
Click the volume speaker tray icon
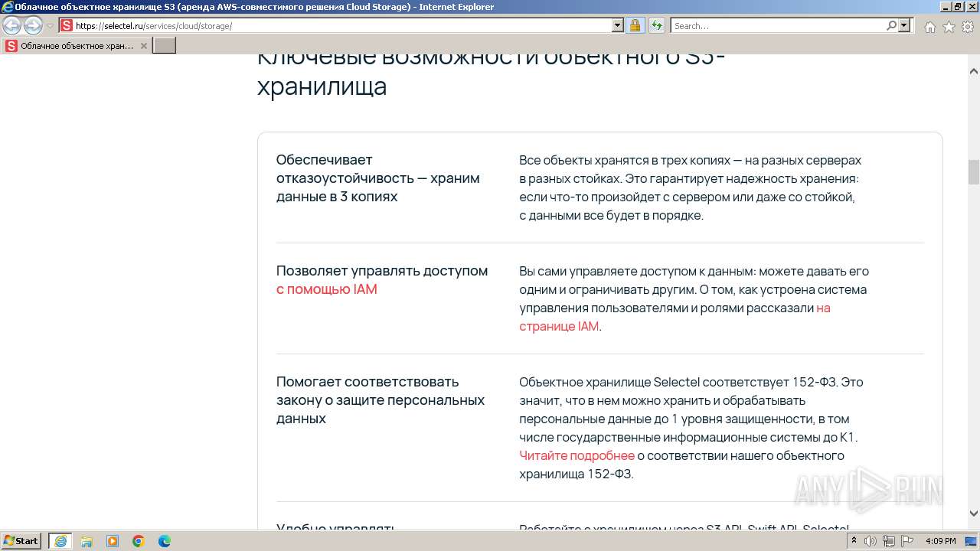click(x=871, y=541)
